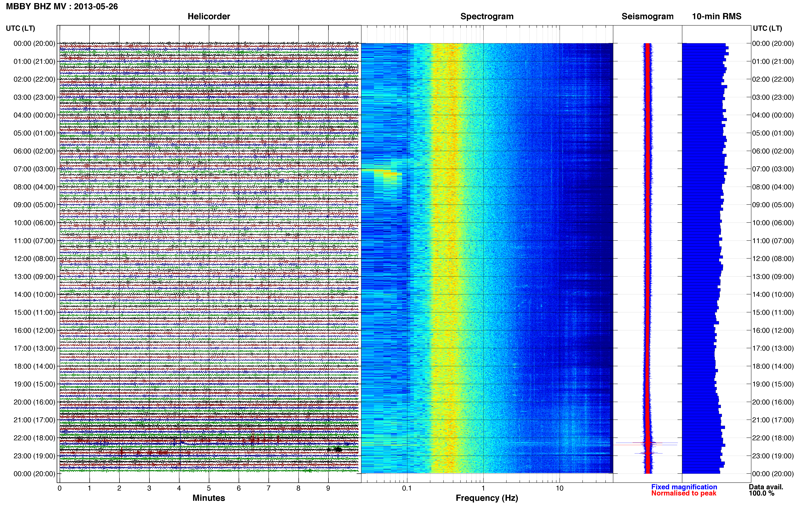This screenshot has height=508, width=812.
Task: Click the left 'UTC (LT)' axis label
Action: click(x=21, y=28)
